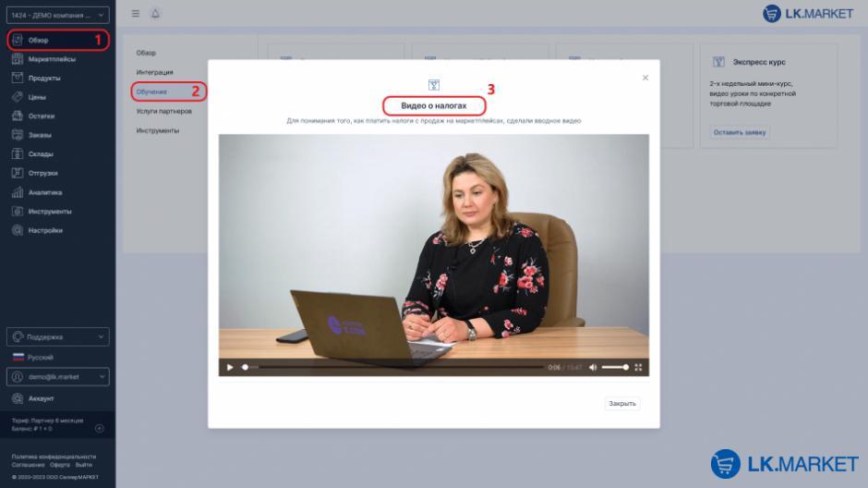Expand the company selector dropdown
Screen dimensions: 868x488
click(57, 15)
